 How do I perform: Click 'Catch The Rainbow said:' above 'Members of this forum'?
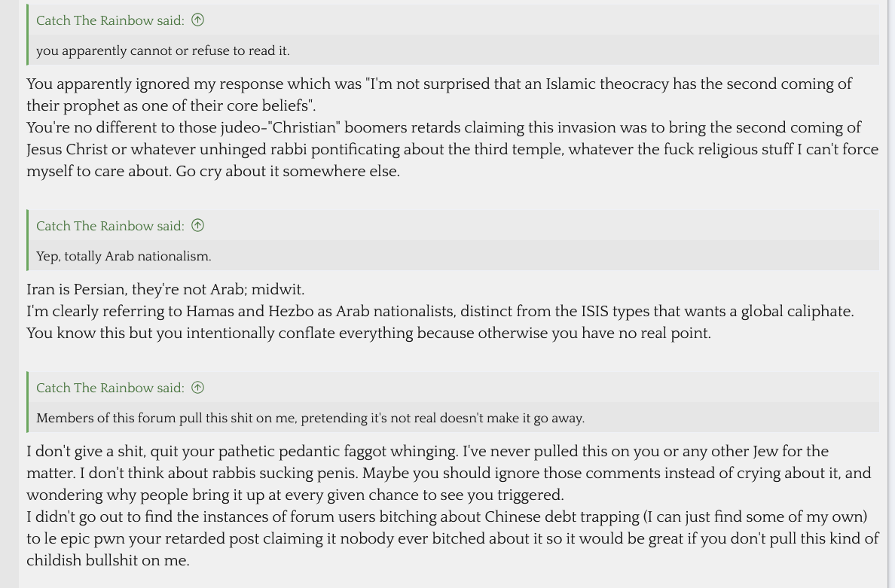pos(110,388)
